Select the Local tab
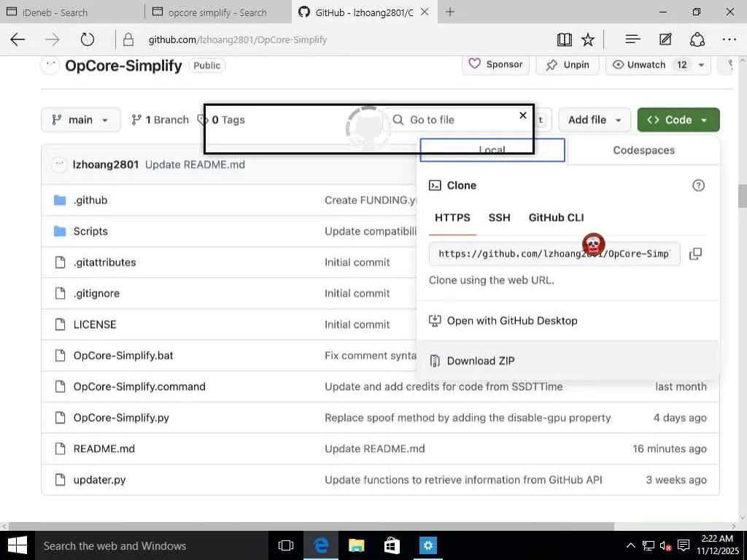The height and width of the screenshot is (560, 747). (x=492, y=150)
